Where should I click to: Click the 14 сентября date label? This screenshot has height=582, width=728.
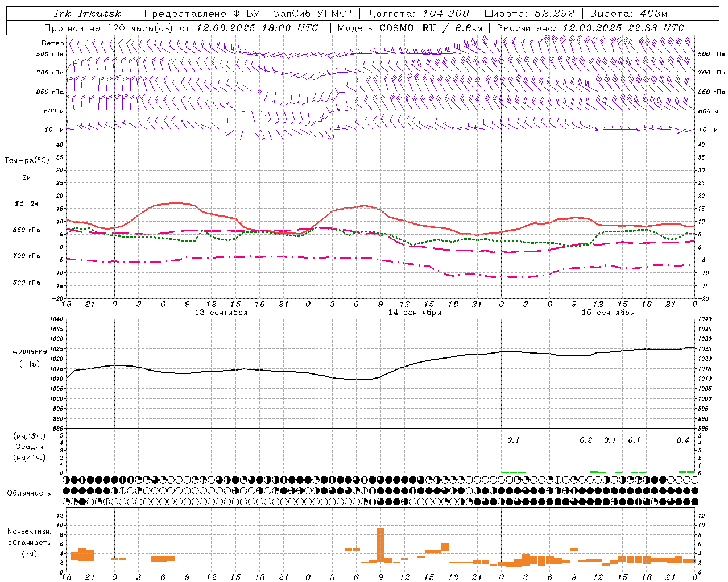[x=415, y=313]
